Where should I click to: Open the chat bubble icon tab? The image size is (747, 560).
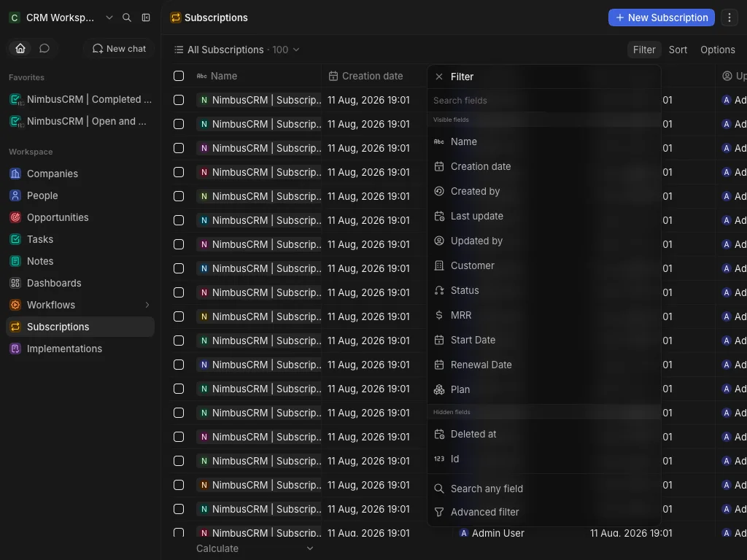point(44,49)
